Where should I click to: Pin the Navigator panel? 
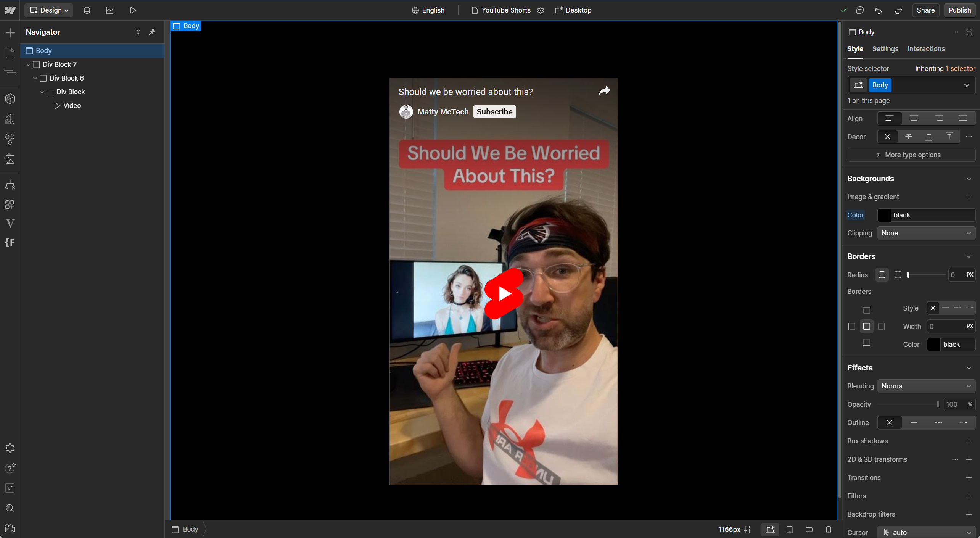click(152, 32)
